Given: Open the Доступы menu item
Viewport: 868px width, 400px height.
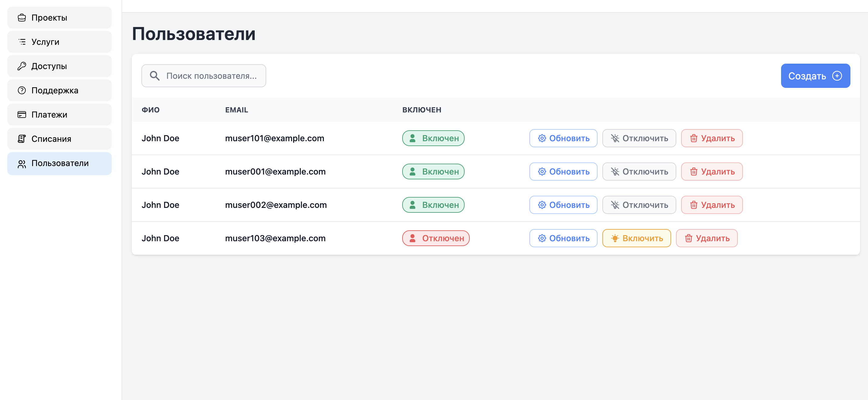Looking at the screenshot, I should (x=59, y=66).
